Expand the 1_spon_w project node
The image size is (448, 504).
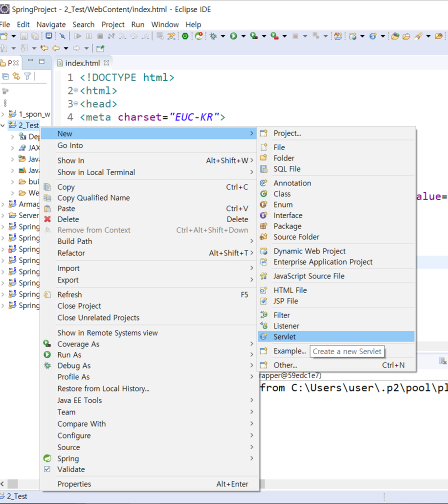click(3, 114)
